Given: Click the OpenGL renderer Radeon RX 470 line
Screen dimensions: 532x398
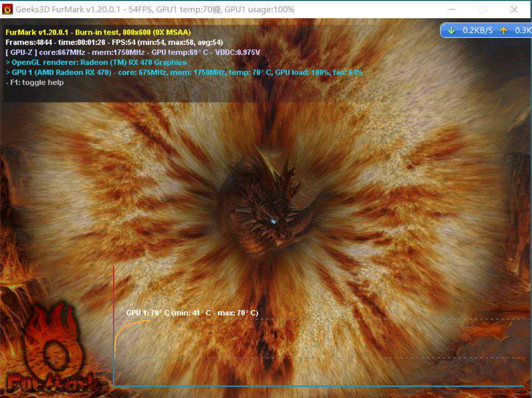Looking at the screenshot, I should point(96,63).
